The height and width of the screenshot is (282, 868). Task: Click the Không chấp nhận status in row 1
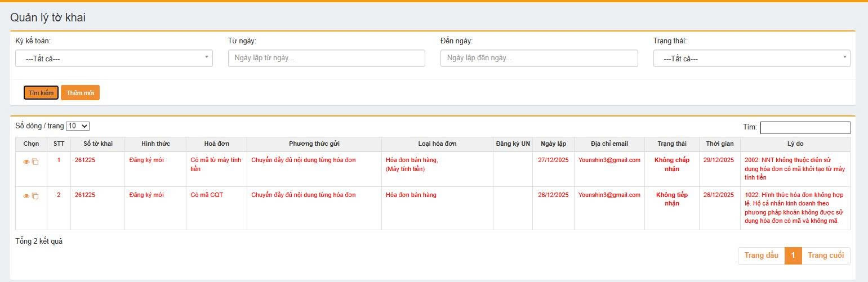(671, 164)
